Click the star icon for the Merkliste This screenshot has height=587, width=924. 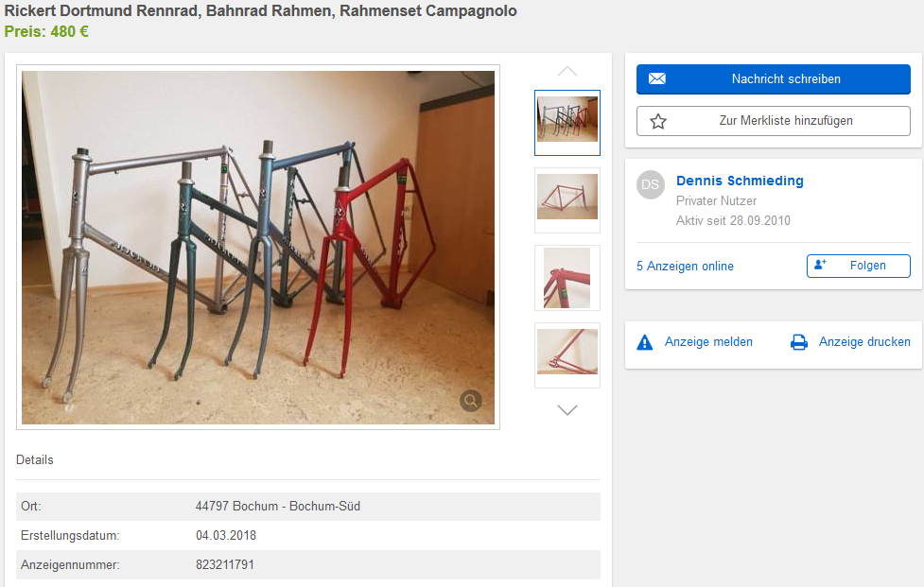(x=658, y=121)
